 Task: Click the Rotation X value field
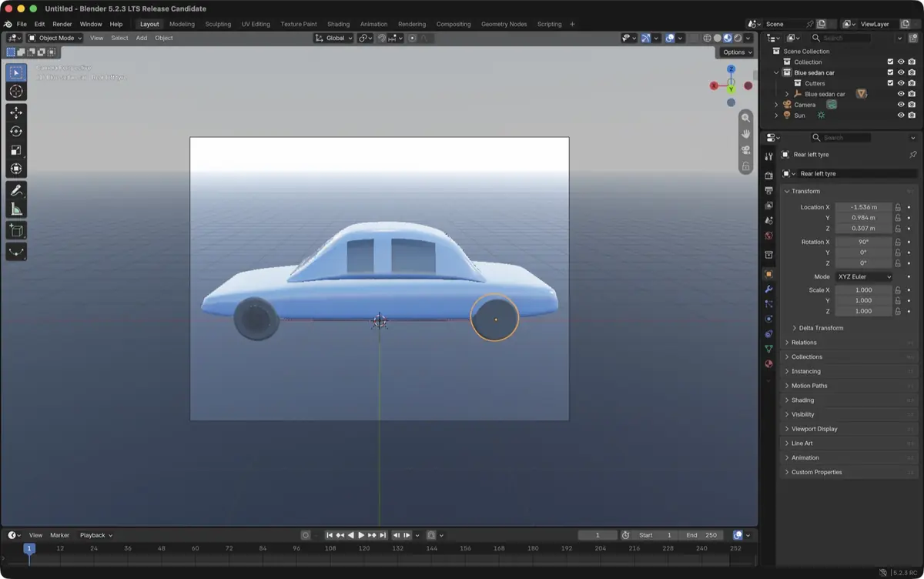pos(864,242)
